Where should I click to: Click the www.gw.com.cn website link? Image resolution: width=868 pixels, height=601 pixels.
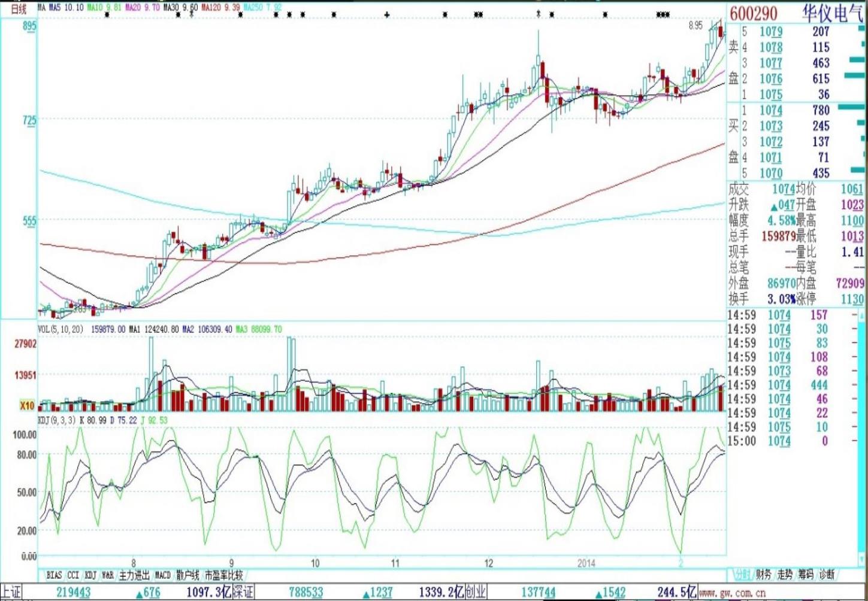tap(732, 593)
